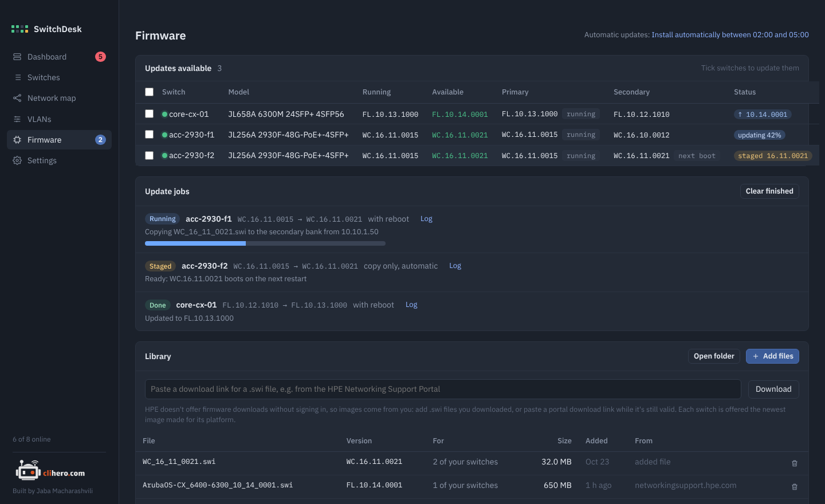Open Log for acc-2930-f2 staged job

tap(455, 266)
